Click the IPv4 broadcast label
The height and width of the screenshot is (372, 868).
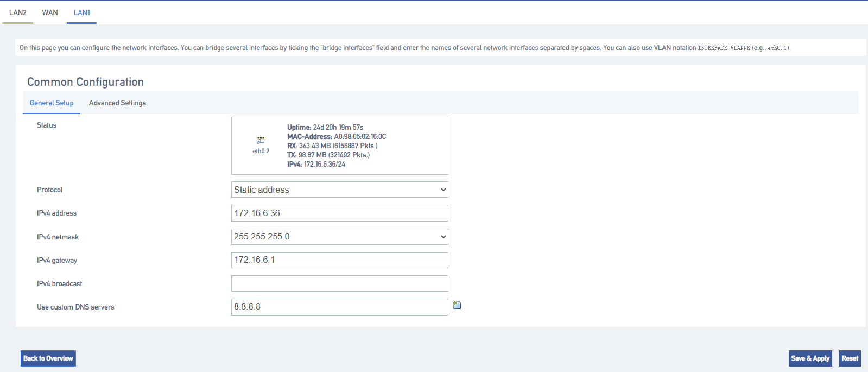(x=60, y=283)
